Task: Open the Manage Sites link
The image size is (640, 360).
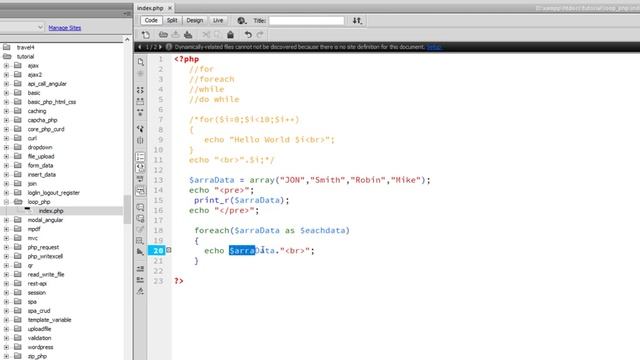Action: click(x=64, y=28)
